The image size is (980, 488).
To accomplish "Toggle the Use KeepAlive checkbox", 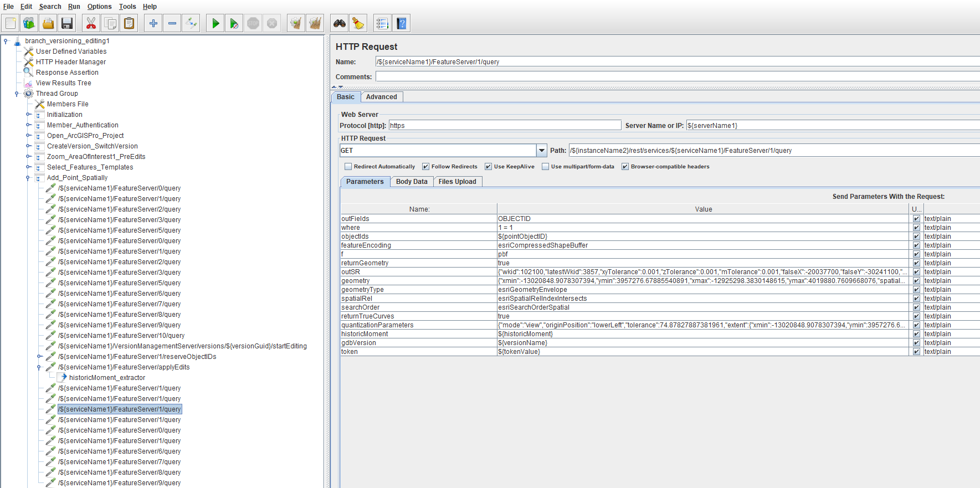I will click(x=488, y=167).
